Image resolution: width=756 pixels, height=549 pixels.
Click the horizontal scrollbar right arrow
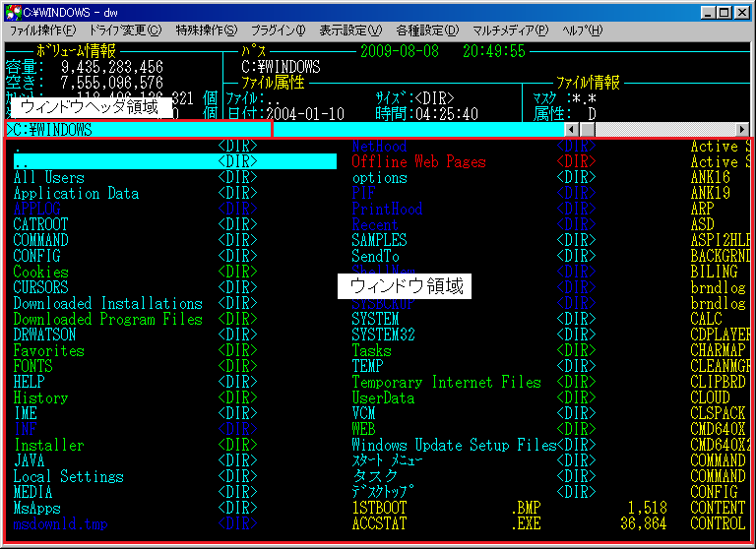pos(742,129)
